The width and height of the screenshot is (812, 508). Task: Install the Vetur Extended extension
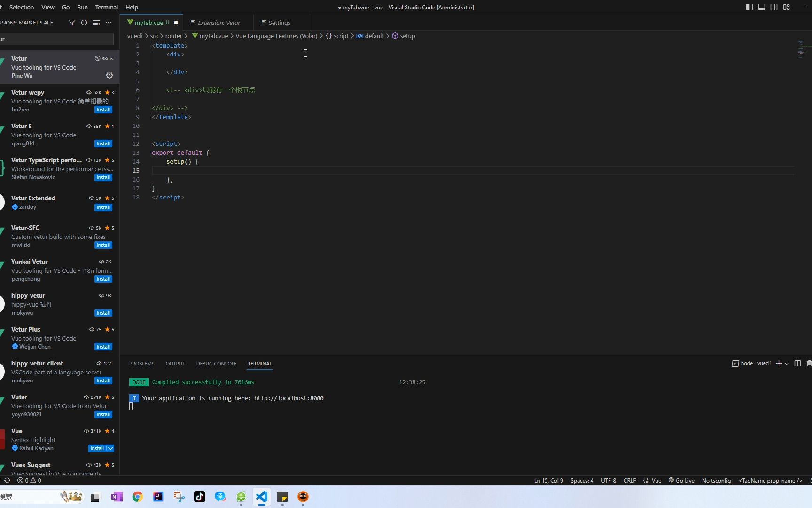(x=103, y=207)
